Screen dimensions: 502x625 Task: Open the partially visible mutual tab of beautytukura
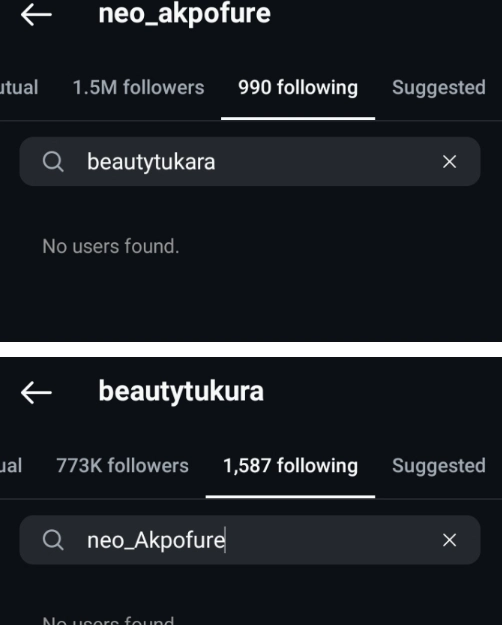11,466
